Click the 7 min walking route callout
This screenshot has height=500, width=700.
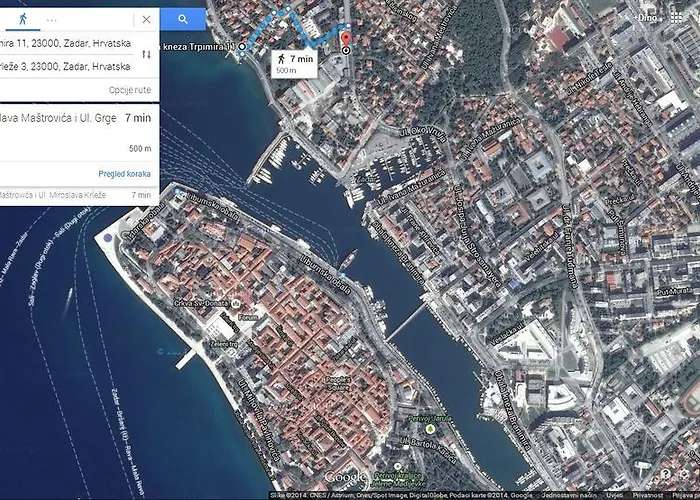click(x=294, y=64)
